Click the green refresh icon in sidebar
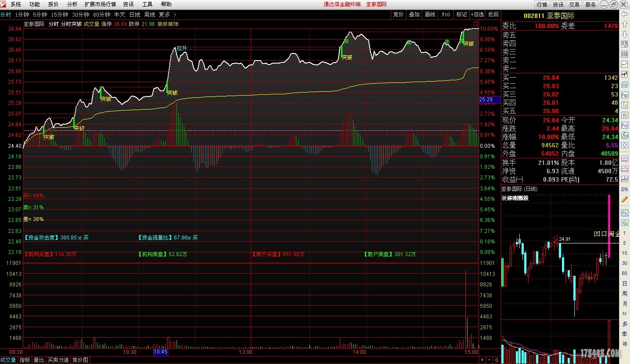This screenshot has height=364, width=630. tap(624, 223)
